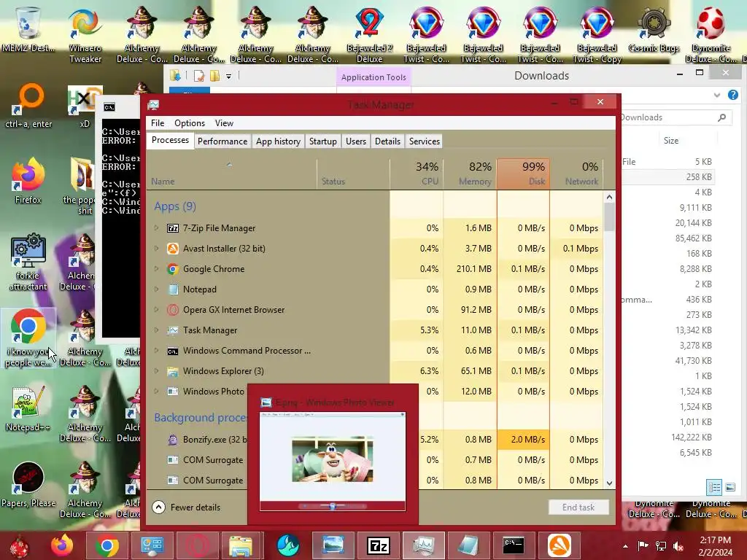The height and width of the screenshot is (560, 747).
Task: Switch to the Services tab
Action: point(425,141)
